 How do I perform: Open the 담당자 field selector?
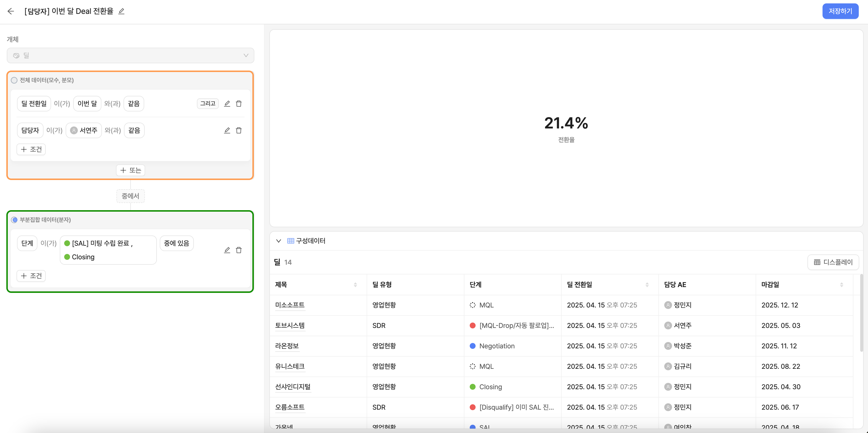[x=30, y=130]
